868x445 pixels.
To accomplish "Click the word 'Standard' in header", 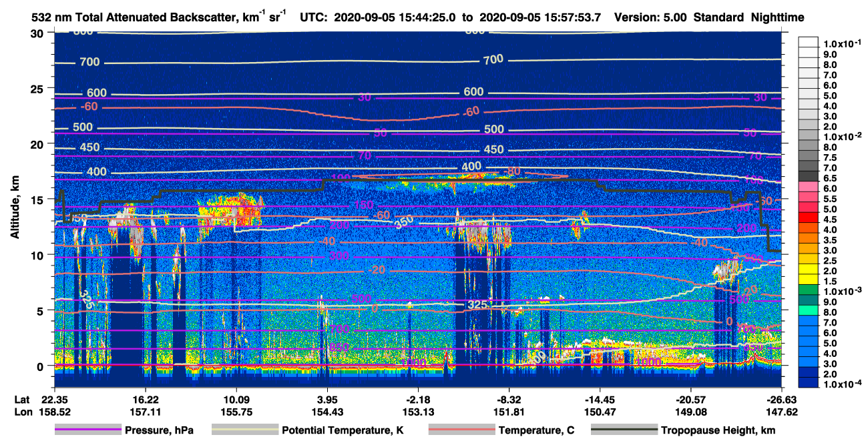I will (x=718, y=17).
